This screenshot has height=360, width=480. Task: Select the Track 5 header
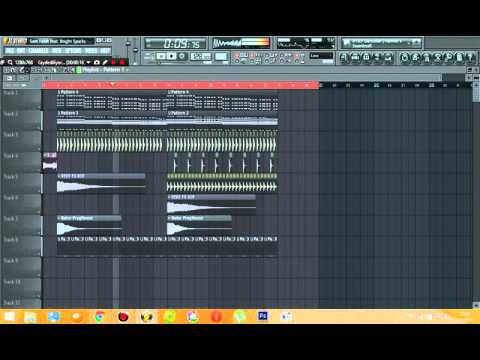pos(21,184)
